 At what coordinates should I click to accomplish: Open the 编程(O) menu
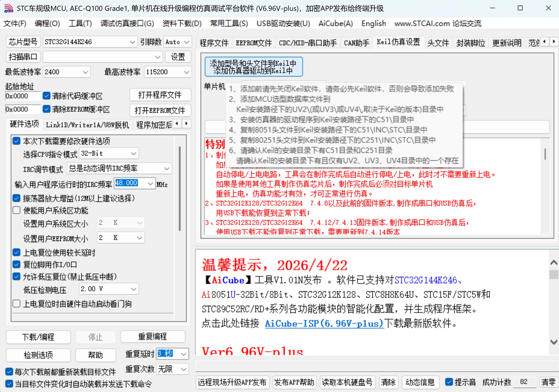tap(47, 23)
